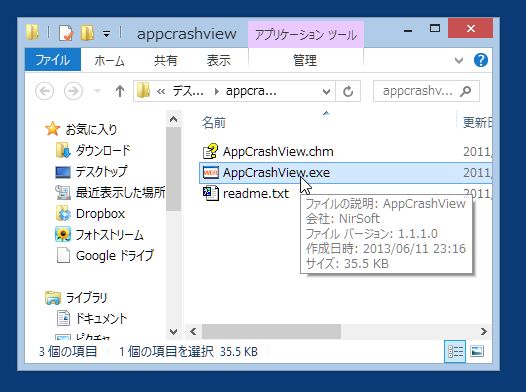The height and width of the screenshot is (392, 526).
Task: Click the Favorites star icon
Action: 52,129
